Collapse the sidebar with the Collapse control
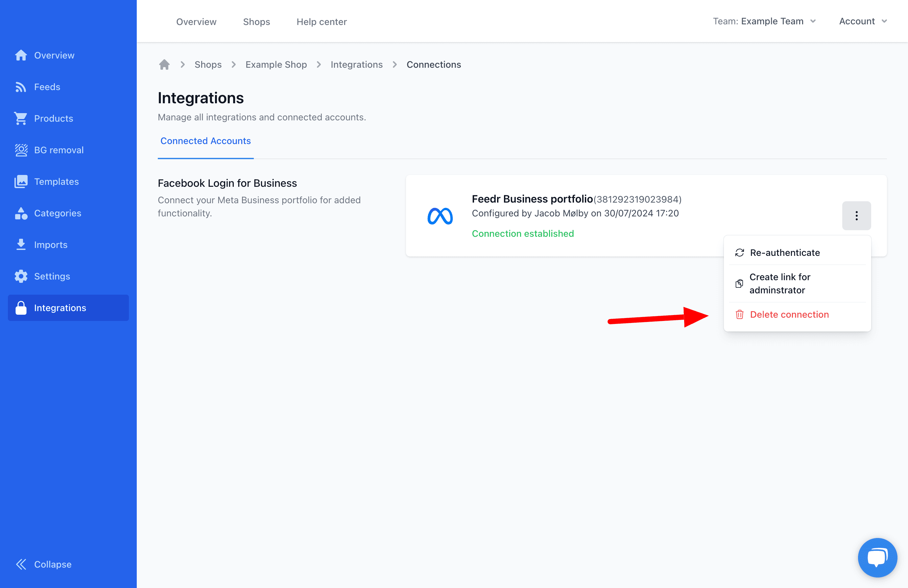This screenshot has height=588, width=908. (44, 564)
